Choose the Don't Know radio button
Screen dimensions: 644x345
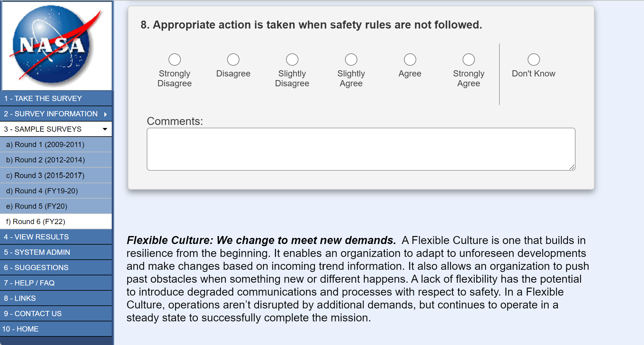coord(533,60)
